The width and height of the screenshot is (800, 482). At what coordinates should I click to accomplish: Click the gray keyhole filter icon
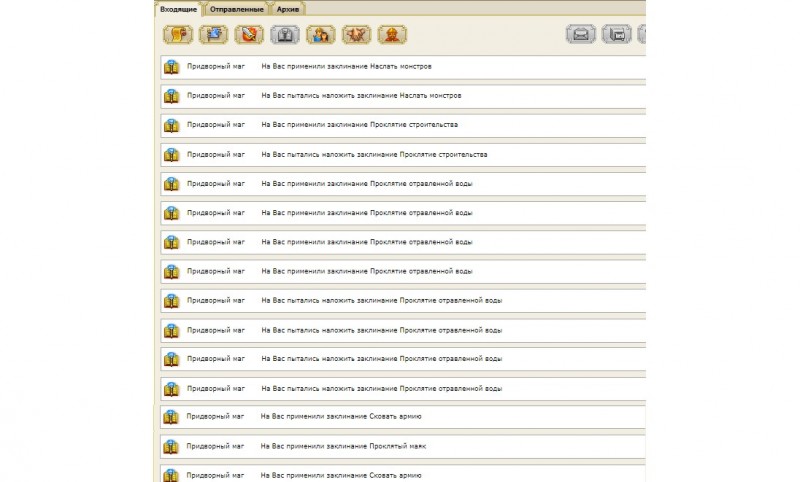pyautogui.click(x=285, y=34)
